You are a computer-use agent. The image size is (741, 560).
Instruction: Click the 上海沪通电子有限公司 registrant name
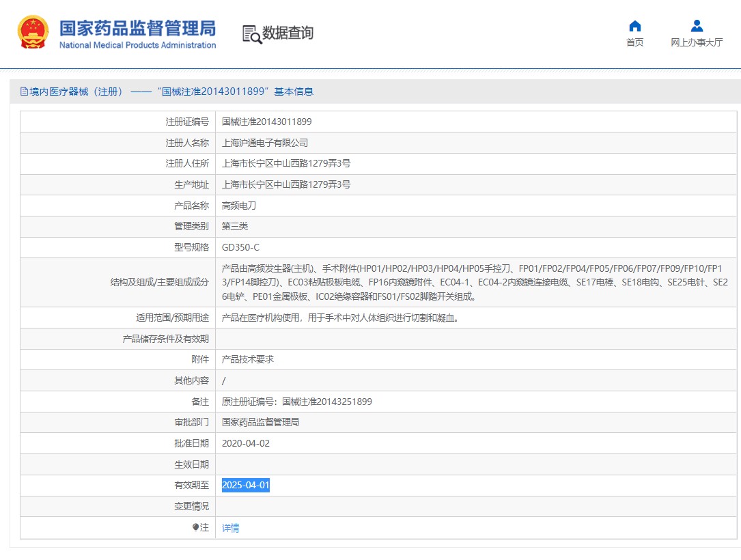(x=265, y=143)
